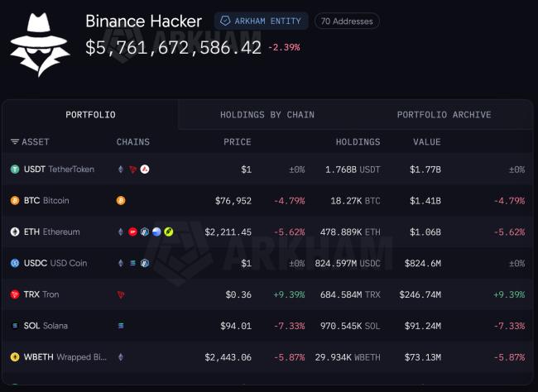The width and height of the screenshot is (538, 392).
Task: Open the PORTFOLIO ARCHIVE tab
Action: [x=444, y=115]
